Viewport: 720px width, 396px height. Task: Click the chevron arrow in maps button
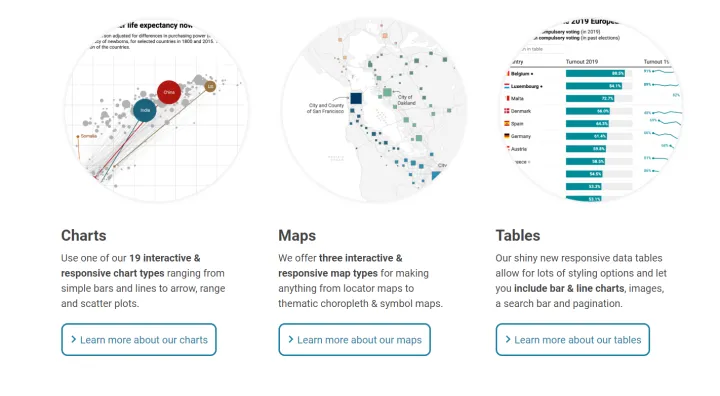click(x=291, y=339)
